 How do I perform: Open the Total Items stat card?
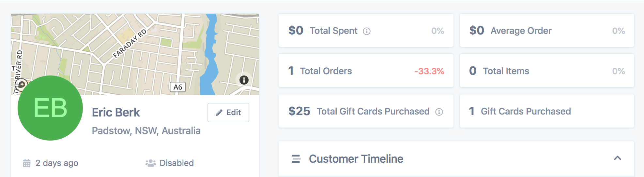tap(547, 71)
